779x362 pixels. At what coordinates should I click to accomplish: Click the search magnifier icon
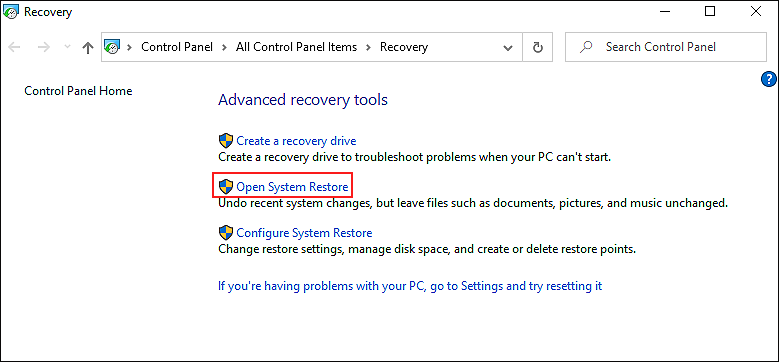[x=587, y=47]
